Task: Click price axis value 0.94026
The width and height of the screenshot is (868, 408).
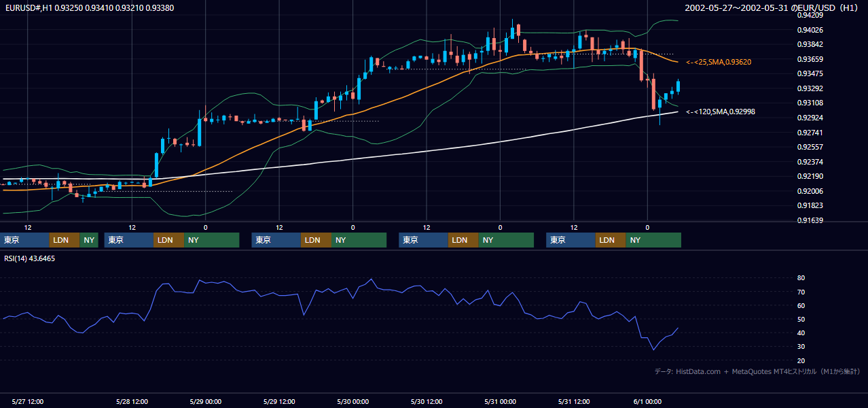Action: [x=810, y=30]
